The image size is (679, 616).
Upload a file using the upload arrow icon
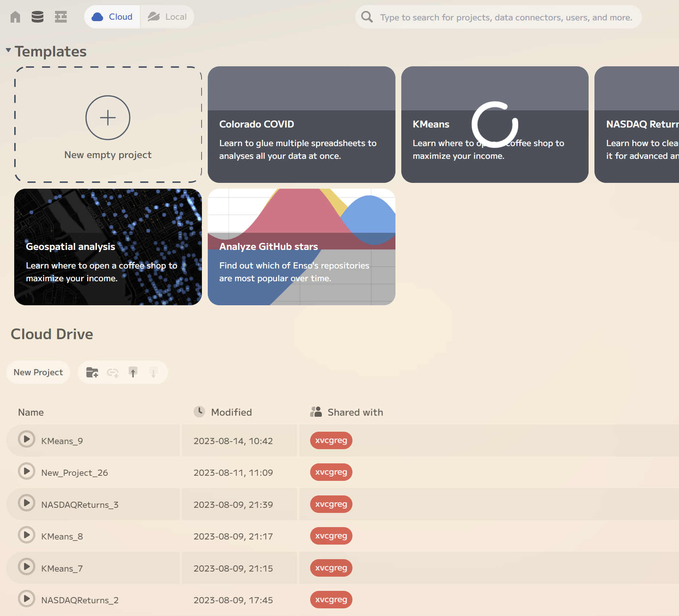coord(133,372)
